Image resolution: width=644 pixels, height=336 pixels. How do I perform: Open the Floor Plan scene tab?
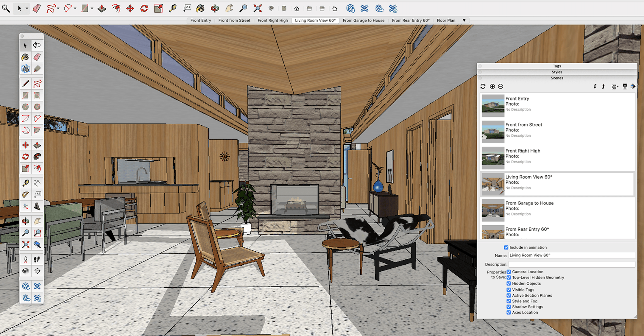[446, 20]
